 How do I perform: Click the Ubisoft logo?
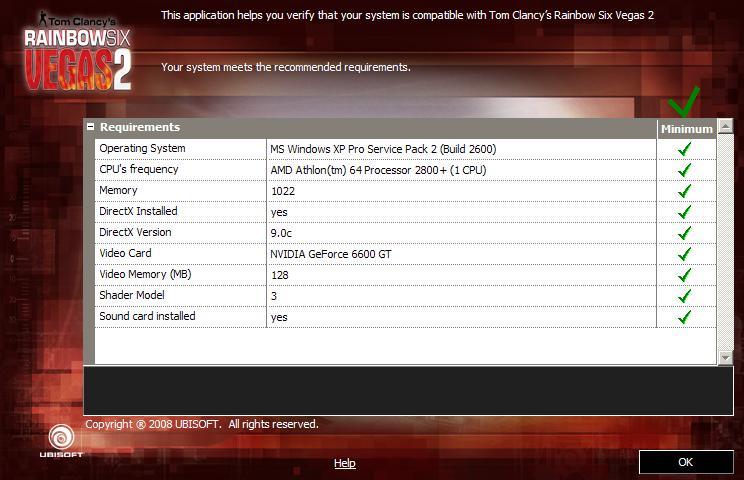point(61,441)
